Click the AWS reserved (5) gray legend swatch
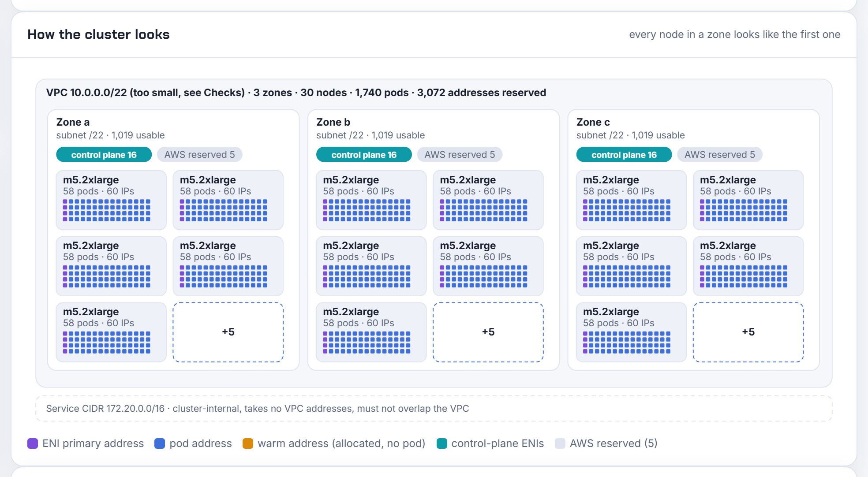This screenshot has height=477, width=868. 560,443
